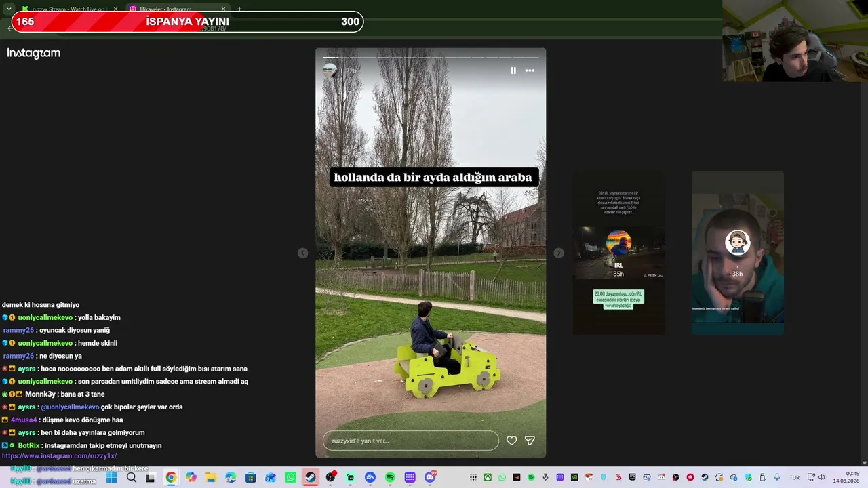Pause the Instagram story
Image resolution: width=868 pixels, height=488 pixels.
click(x=513, y=70)
